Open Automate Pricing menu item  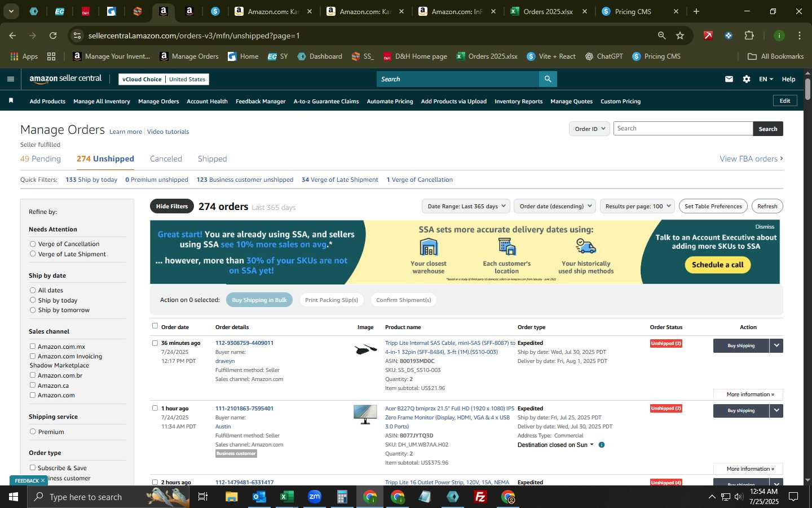(x=390, y=101)
